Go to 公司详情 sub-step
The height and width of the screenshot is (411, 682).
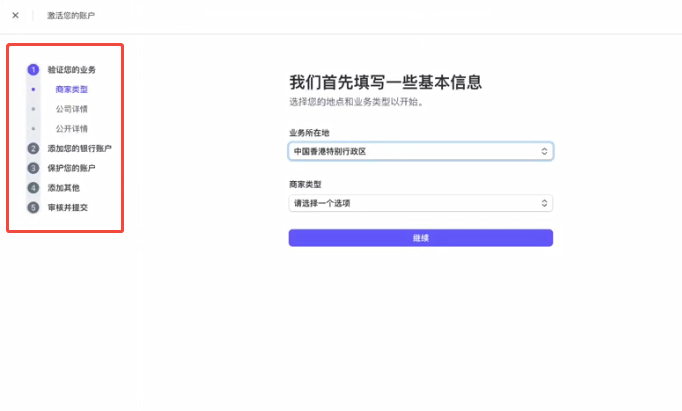[71, 109]
